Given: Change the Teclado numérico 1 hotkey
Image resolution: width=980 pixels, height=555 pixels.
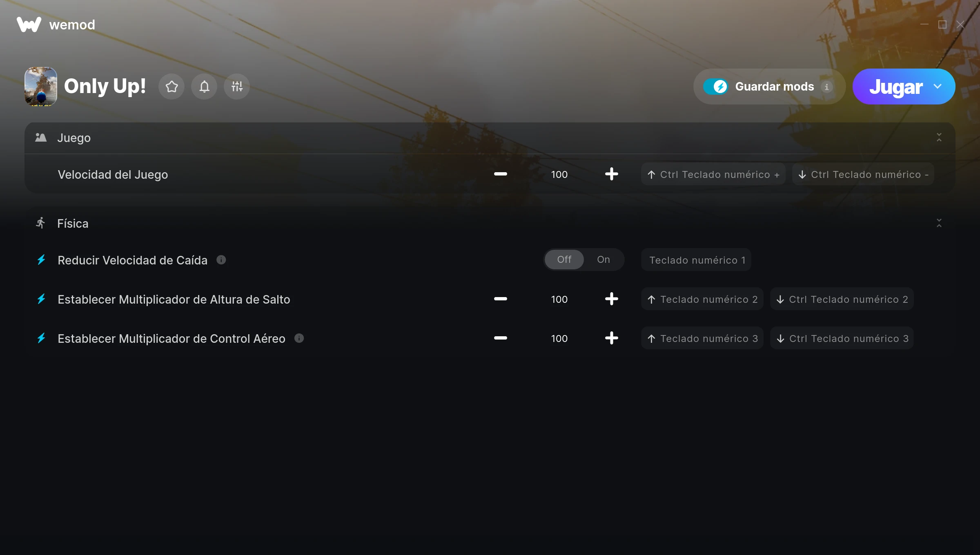Looking at the screenshot, I should [x=696, y=260].
